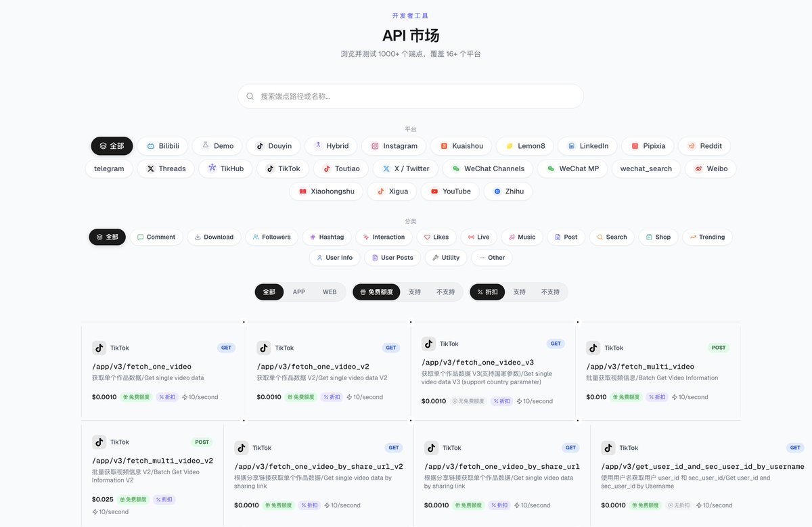Choose the Music category filter
The height and width of the screenshot is (527, 812).
[522, 237]
